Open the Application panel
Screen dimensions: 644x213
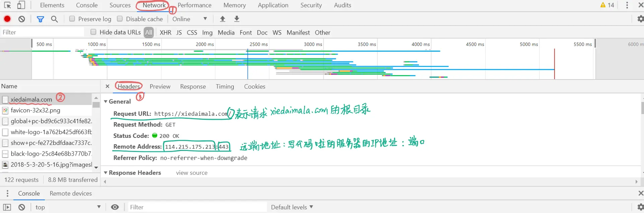pyautogui.click(x=273, y=5)
